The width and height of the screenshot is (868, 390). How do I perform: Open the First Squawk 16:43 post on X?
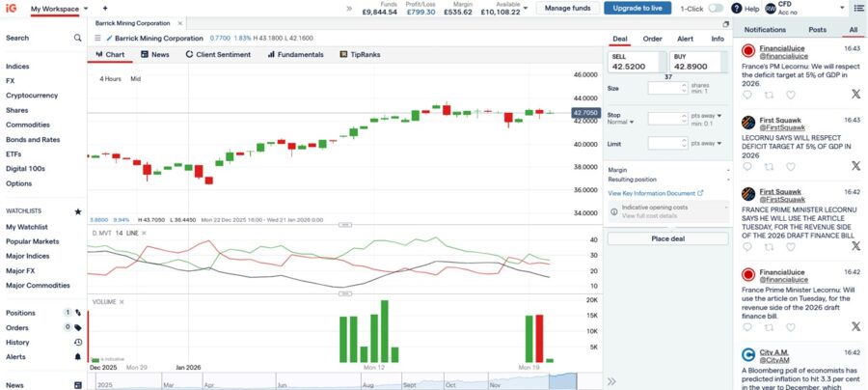point(855,166)
